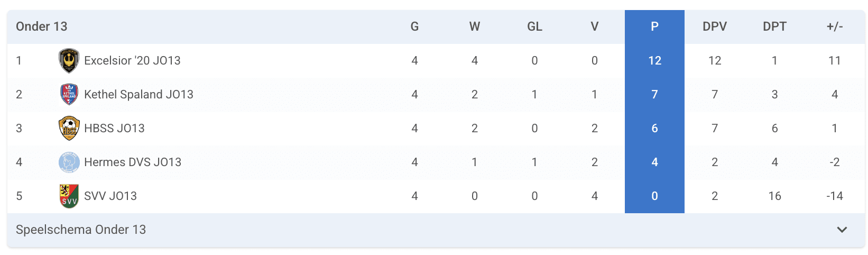Click the Onder 13 table title

[x=42, y=27]
